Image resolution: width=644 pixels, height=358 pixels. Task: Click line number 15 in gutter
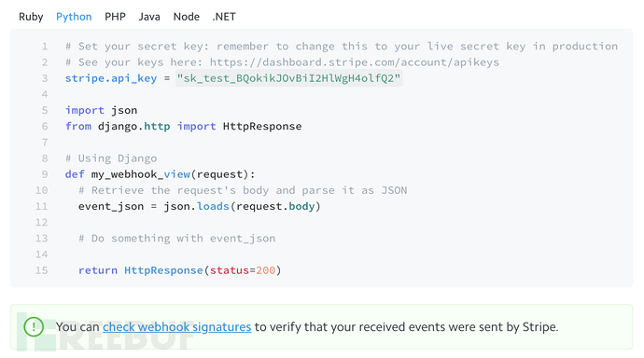41,270
